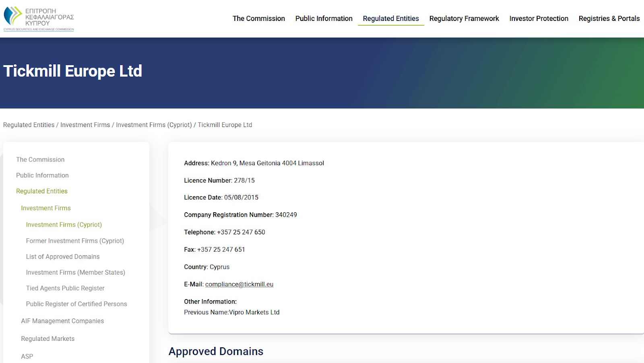Open Investment Firms (Member States) sidebar item

76,273
